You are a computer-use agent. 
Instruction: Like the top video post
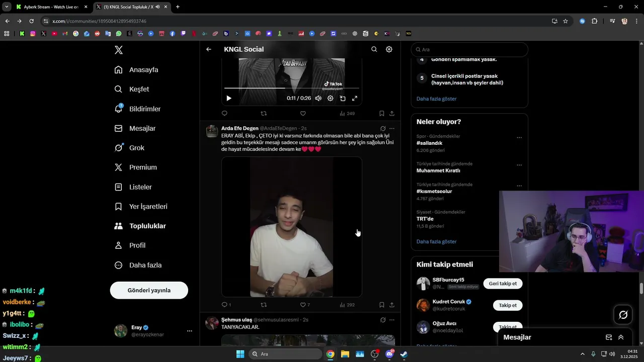click(x=303, y=114)
